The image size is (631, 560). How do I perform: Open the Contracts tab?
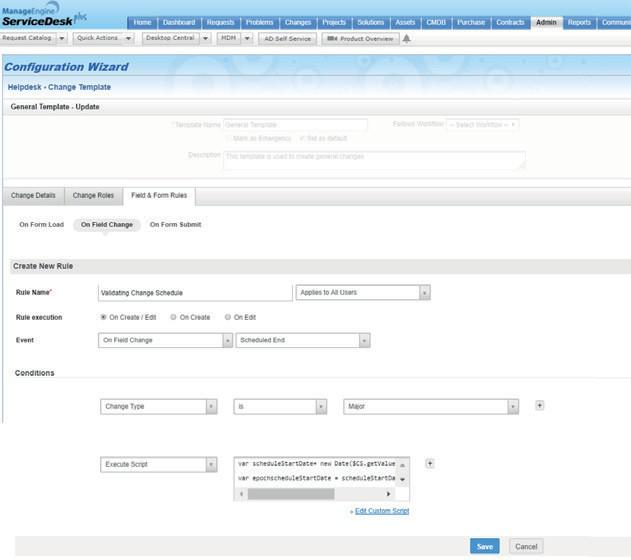tap(510, 23)
